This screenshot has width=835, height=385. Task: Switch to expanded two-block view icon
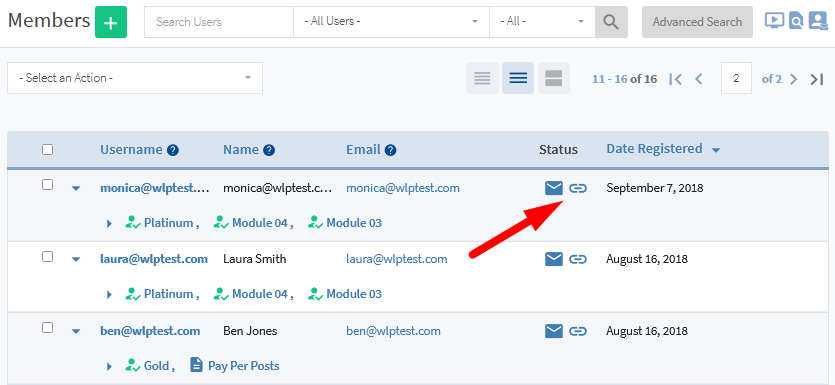point(554,78)
